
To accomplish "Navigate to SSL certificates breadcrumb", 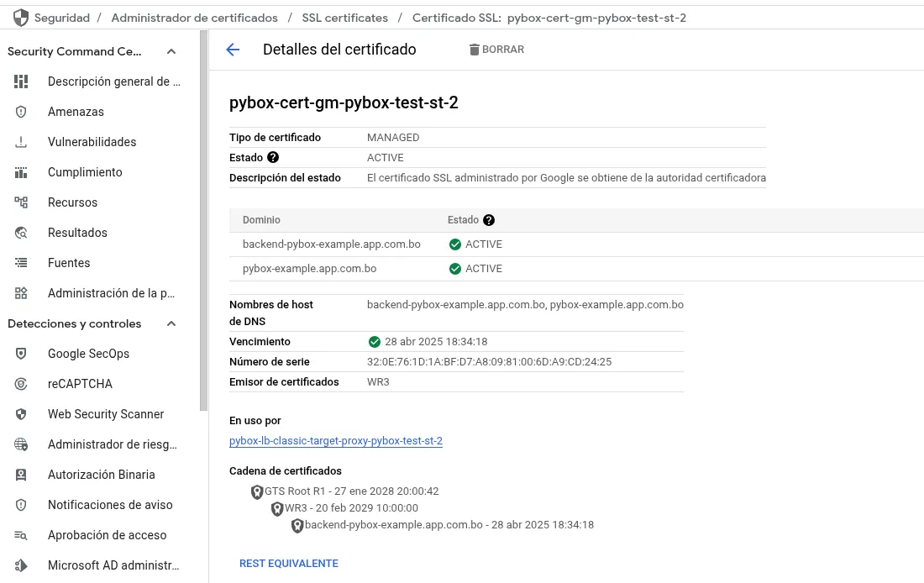I will 344,18.
